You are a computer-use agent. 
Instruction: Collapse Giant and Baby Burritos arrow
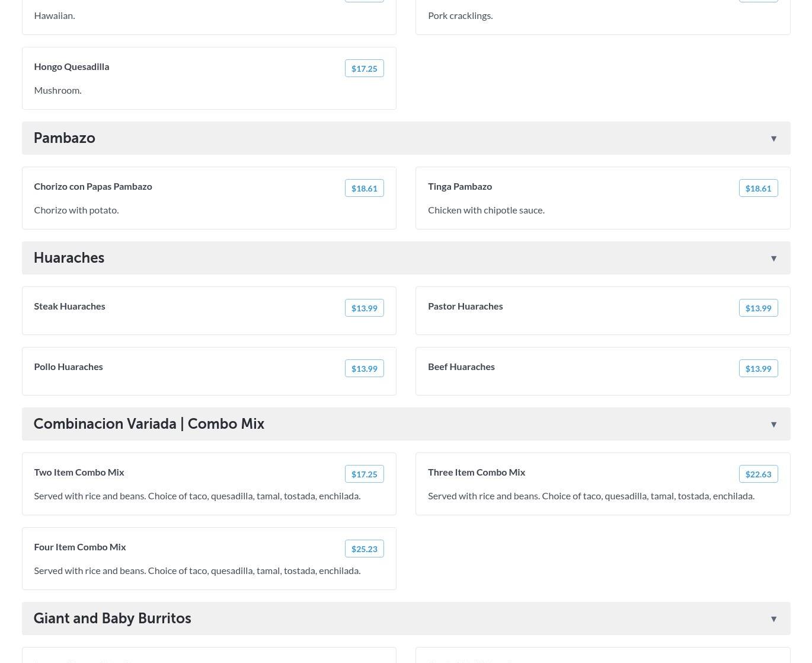pos(773,619)
